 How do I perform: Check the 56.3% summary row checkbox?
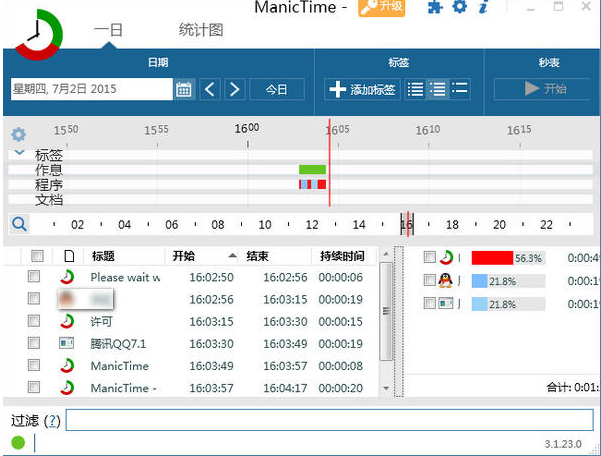[x=430, y=257]
